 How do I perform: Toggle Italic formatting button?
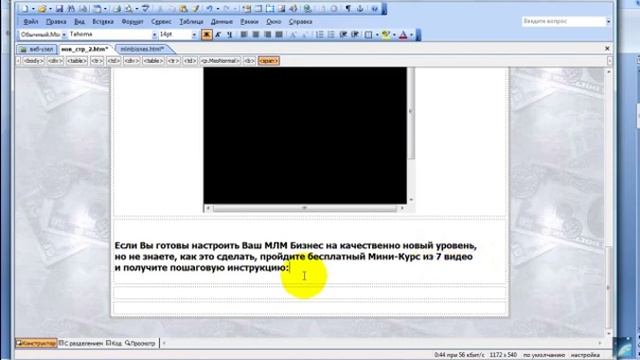click(x=218, y=35)
